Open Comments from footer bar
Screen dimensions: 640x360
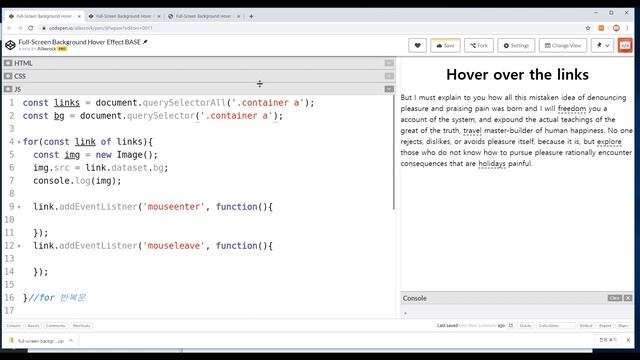click(56, 326)
